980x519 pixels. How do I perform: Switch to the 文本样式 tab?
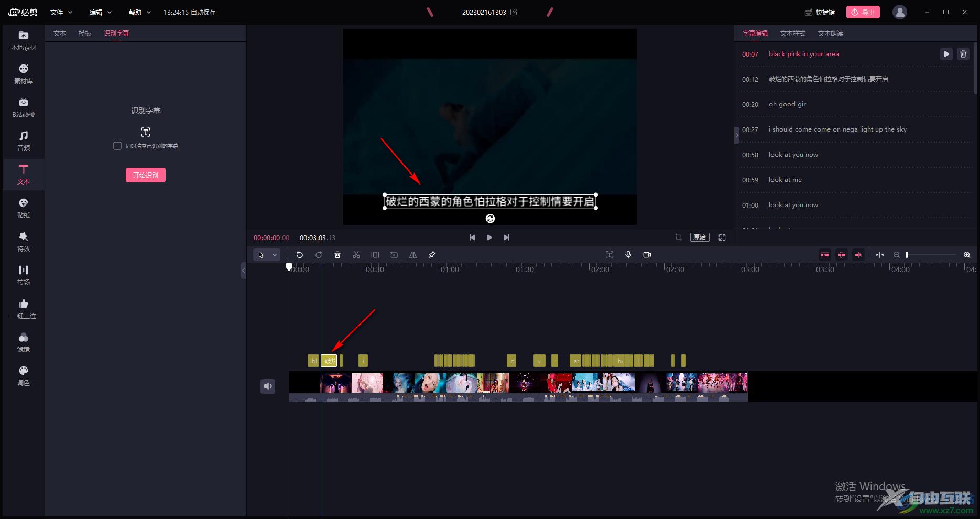pos(793,33)
